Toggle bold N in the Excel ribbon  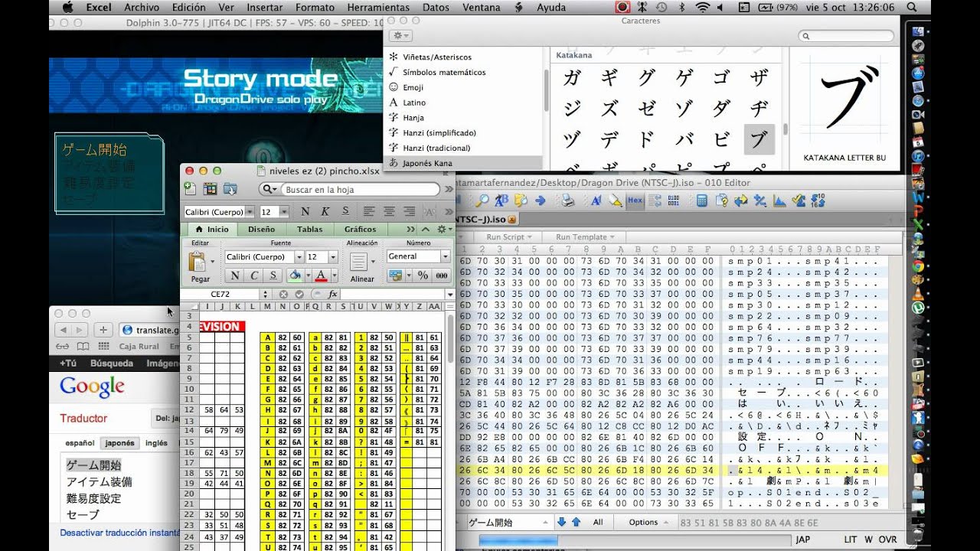point(235,275)
